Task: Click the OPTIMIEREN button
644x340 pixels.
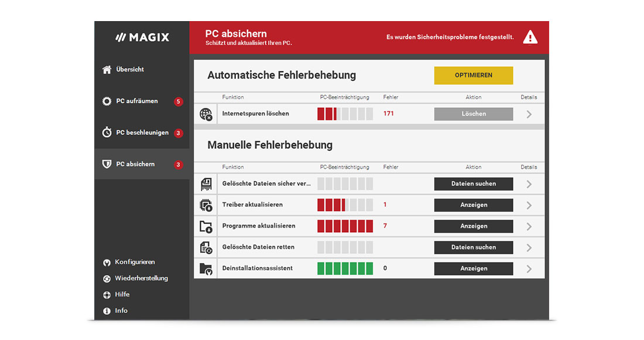Action: [x=473, y=75]
